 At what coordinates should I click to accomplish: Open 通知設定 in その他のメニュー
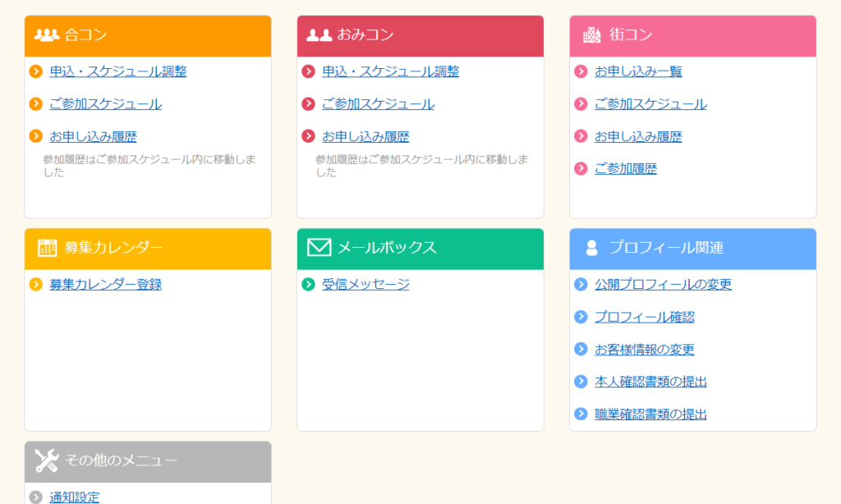[x=74, y=497]
